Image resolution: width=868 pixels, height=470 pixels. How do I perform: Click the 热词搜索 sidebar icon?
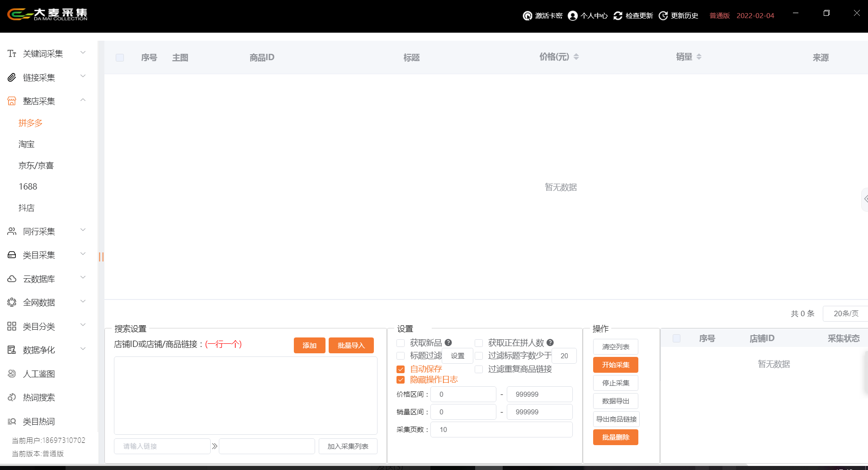pos(12,398)
